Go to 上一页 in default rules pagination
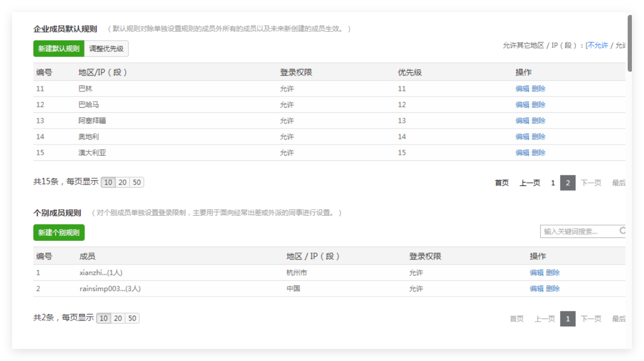644x361 pixels. [530, 183]
